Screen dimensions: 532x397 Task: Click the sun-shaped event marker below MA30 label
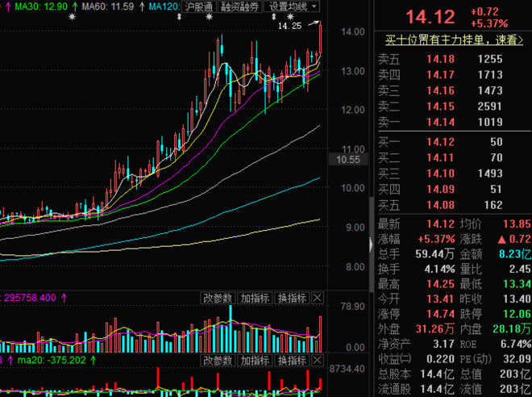72,17
